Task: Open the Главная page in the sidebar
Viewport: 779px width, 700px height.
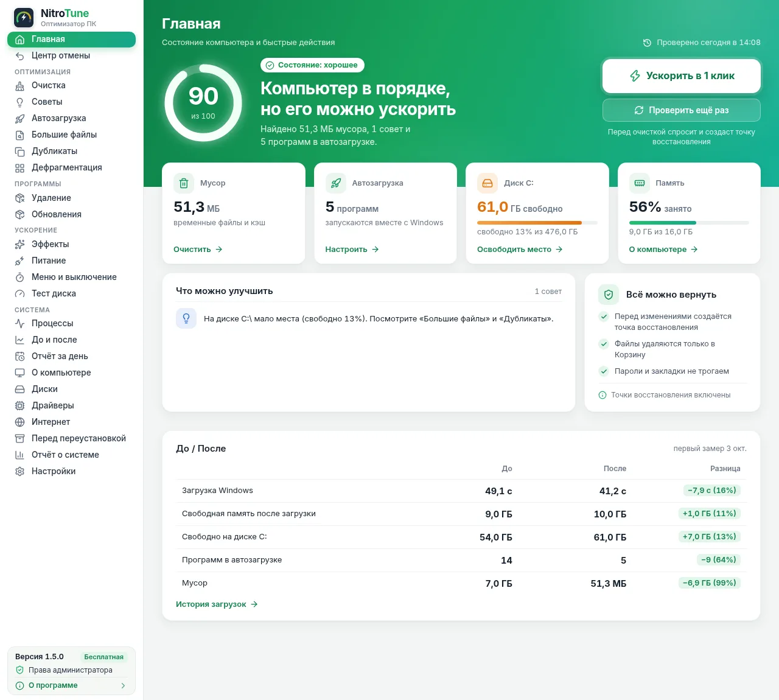Action: pyautogui.click(x=71, y=40)
